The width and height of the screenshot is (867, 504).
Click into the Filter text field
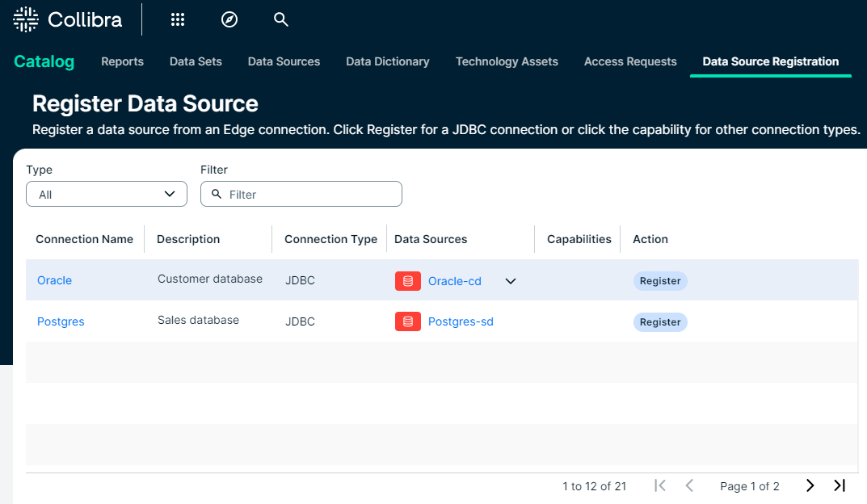pyautogui.click(x=301, y=194)
